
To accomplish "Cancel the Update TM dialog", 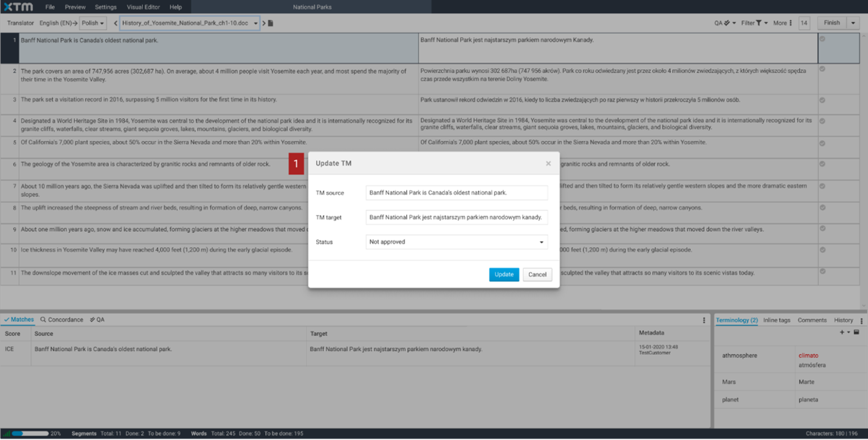I will (x=537, y=274).
